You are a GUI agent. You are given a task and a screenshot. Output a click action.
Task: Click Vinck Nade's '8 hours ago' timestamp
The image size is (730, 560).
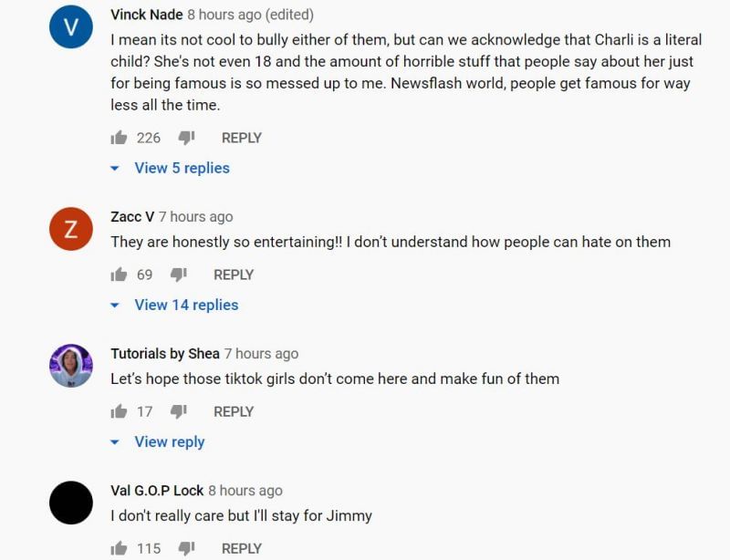coord(224,16)
